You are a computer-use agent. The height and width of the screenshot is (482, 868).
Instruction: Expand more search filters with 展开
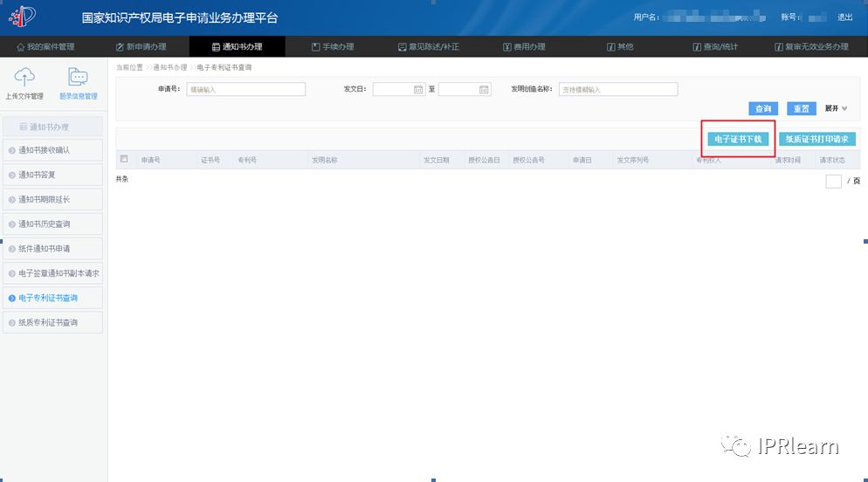pos(836,108)
